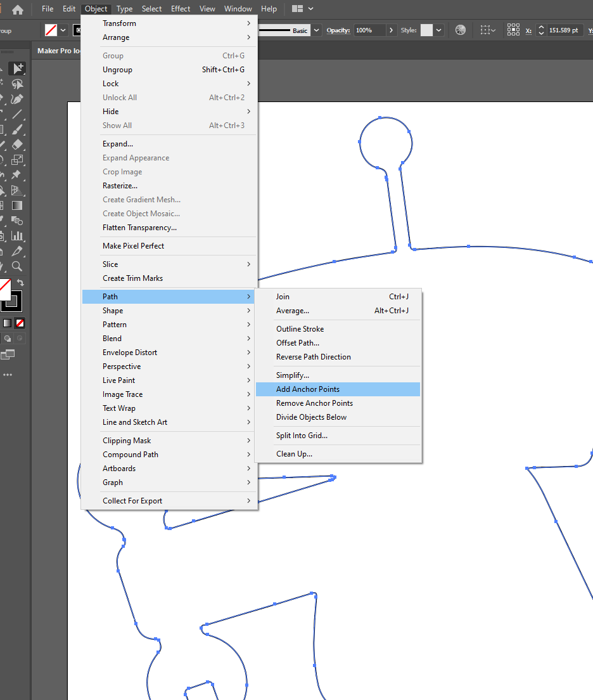Expand the Opacity value options

coord(392,30)
